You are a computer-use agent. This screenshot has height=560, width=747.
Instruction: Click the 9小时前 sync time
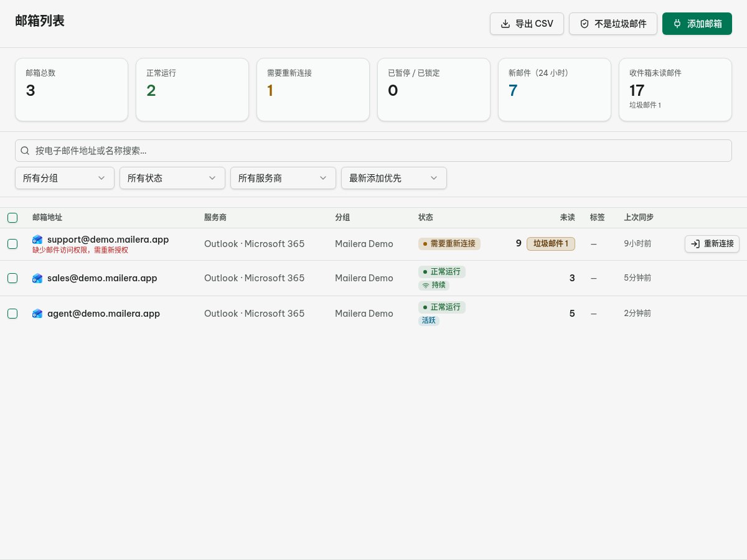(x=637, y=244)
